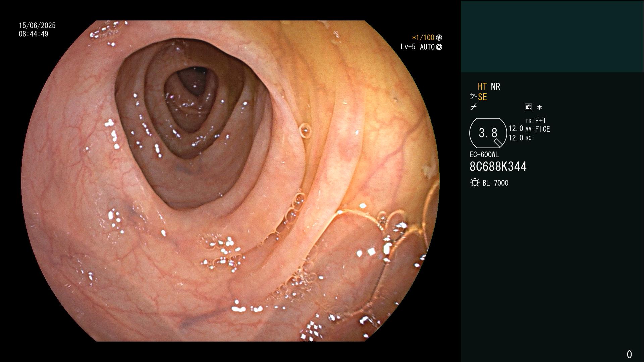Click the asterisk next to sliders icon
The width and height of the screenshot is (644, 362).
coord(539,107)
